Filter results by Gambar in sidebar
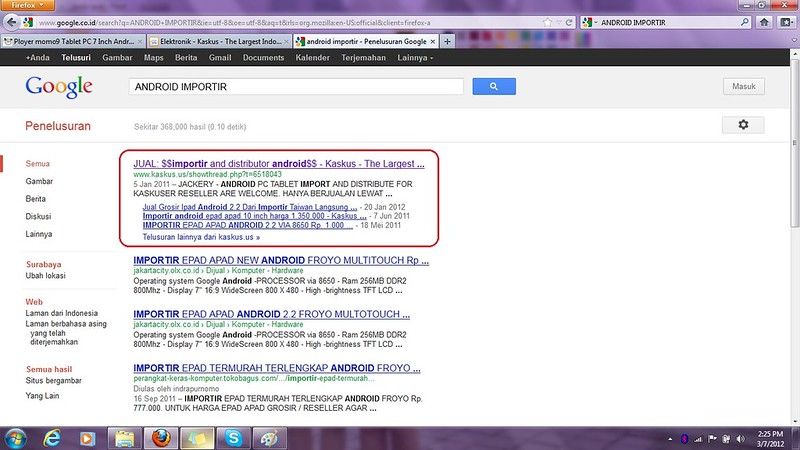Screen dimensions: 800x450 [x=39, y=181]
